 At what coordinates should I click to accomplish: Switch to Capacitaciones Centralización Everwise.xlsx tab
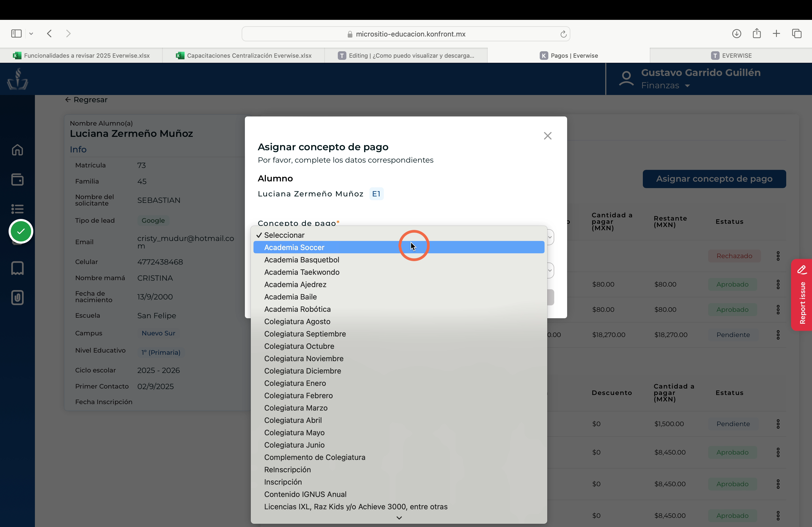[244, 56]
